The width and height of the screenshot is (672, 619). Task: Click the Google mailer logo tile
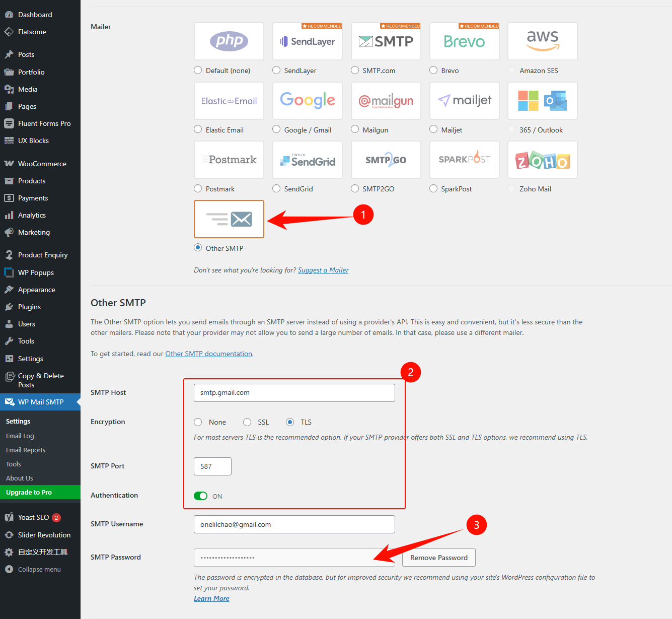coord(307,101)
